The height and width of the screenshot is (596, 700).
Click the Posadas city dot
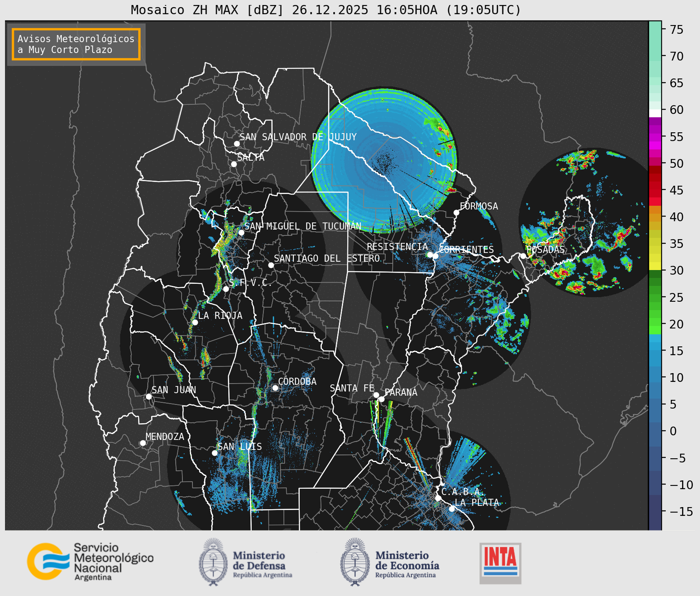click(523, 256)
